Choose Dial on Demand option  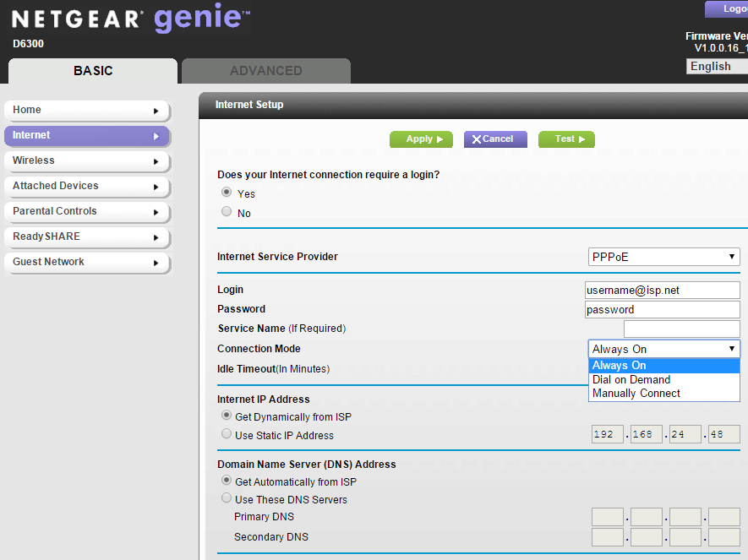pyautogui.click(x=664, y=380)
